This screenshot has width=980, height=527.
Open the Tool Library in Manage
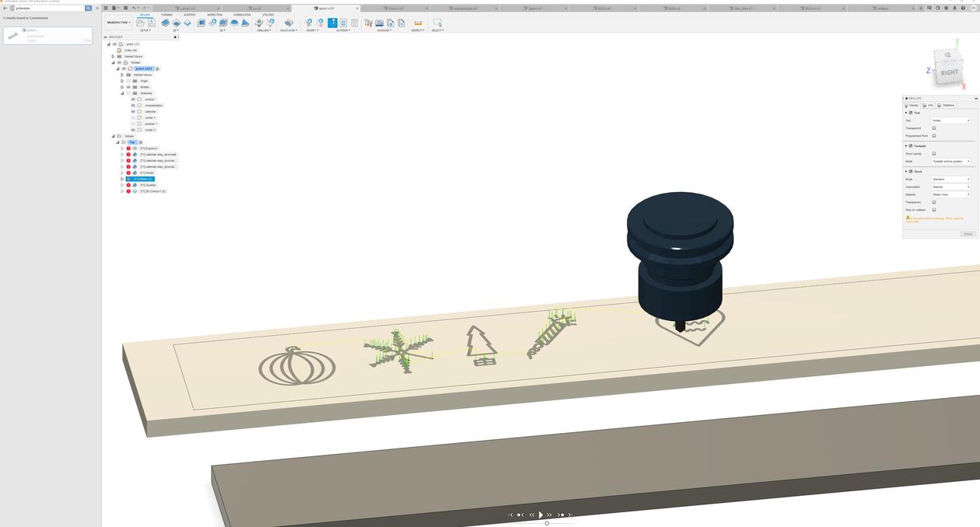pos(369,23)
